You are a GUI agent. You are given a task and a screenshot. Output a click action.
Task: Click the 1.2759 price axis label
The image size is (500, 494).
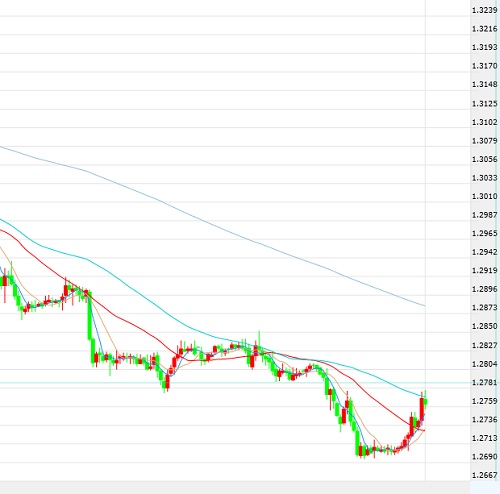tap(484, 401)
